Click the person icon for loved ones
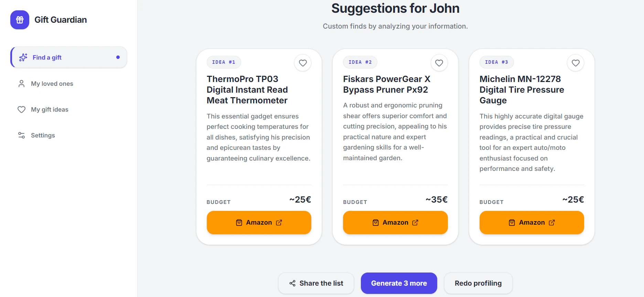Viewport: 644px width, 297px height. coord(21,84)
